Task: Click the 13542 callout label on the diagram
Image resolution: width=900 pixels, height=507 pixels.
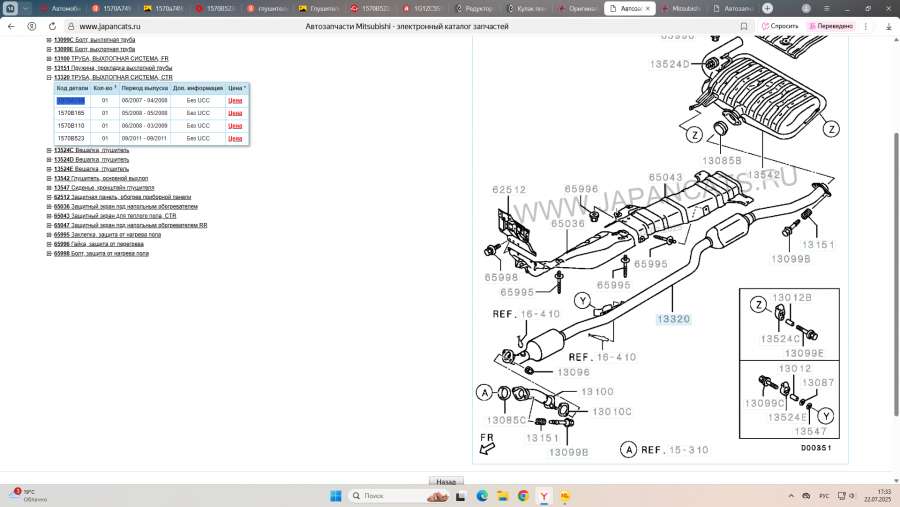Action: pyautogui.click(x=764, y=175)
